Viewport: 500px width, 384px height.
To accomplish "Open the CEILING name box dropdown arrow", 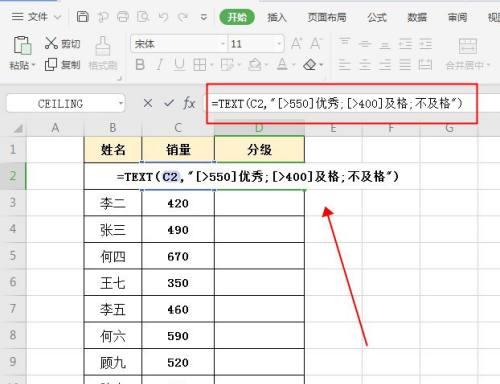I will (x=121, y=104).
